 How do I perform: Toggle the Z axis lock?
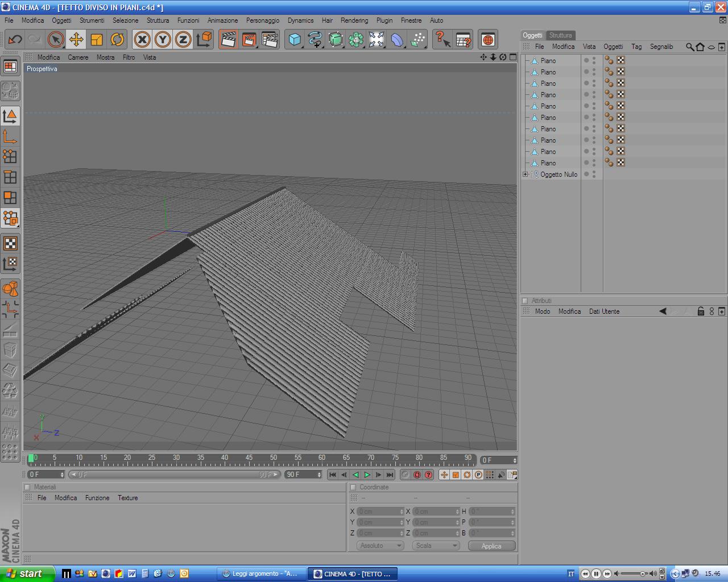[183, 39]
